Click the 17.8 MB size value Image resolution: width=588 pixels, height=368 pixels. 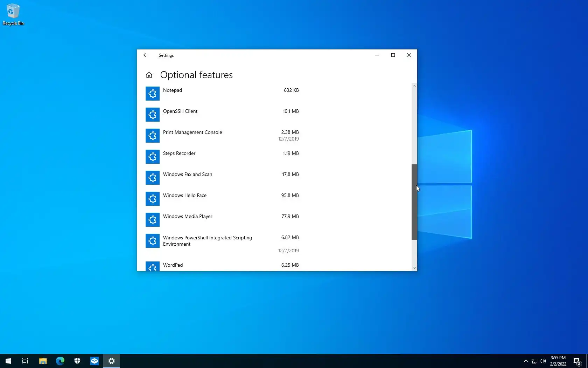click(290, 174)
